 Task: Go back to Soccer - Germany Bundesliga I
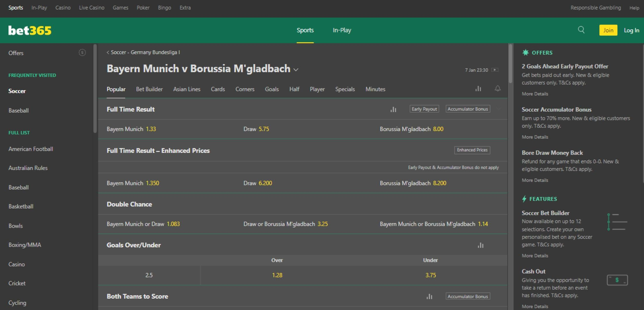click(143, 52)
